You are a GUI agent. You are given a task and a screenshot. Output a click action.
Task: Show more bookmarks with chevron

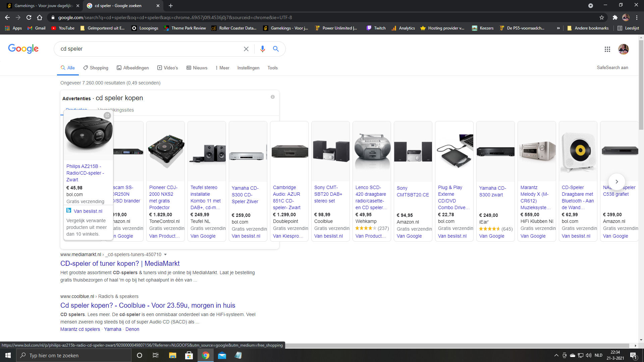[x=558, y=28]
